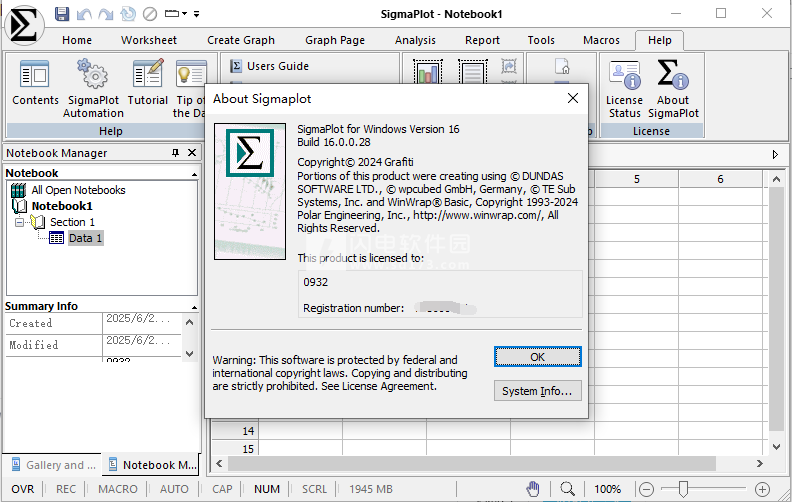Open the Contents help icon
The image size is (792, 502).
35,83
